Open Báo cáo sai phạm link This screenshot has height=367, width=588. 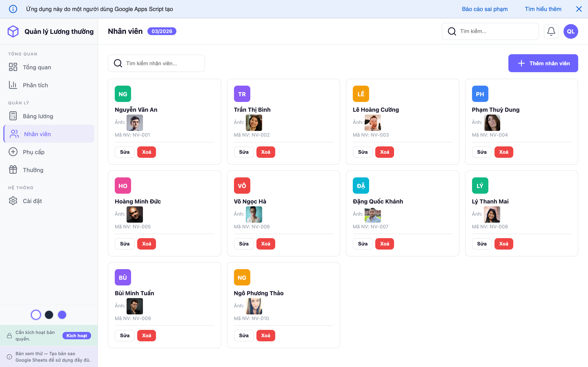(484, 9)
